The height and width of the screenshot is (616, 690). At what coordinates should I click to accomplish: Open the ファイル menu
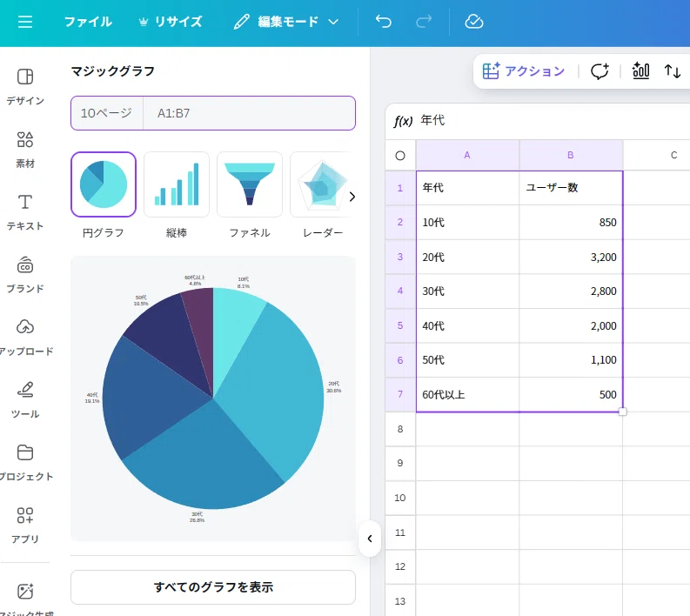[x=88, y=22]
